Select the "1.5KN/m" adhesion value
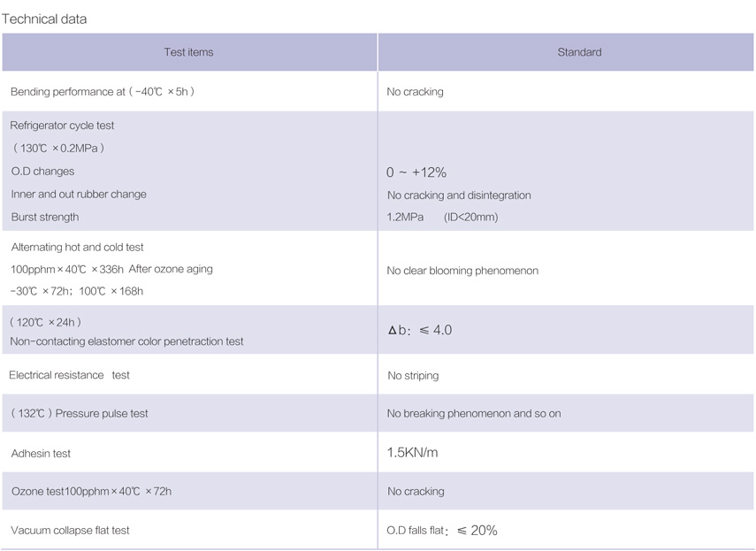 (412, 453)
